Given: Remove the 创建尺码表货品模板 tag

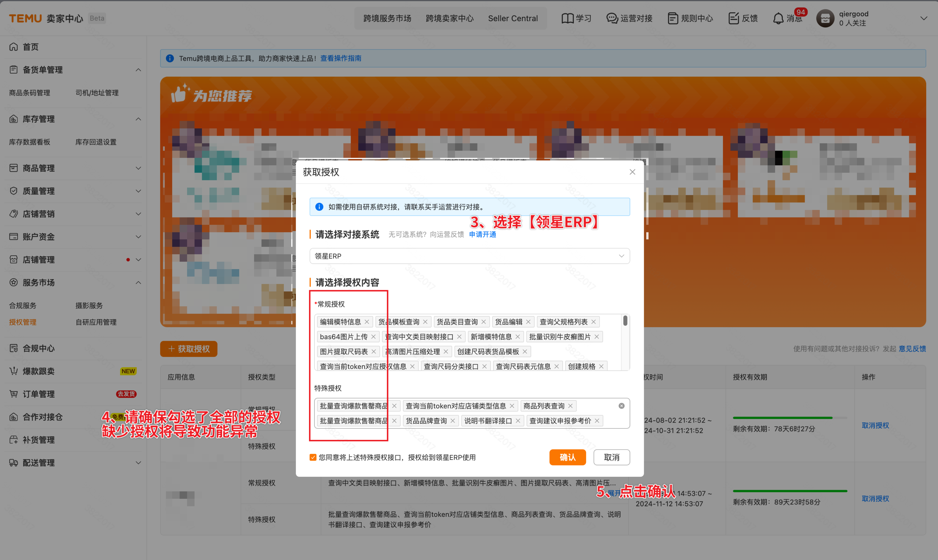Looking at the screenshot, I should tap(525, 352).
